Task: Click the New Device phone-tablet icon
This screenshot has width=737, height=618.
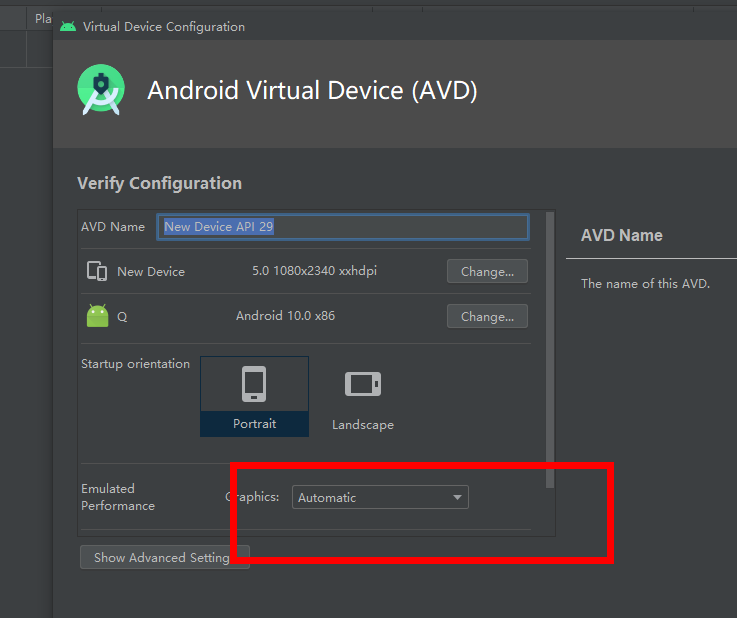Action: [97, 271]
